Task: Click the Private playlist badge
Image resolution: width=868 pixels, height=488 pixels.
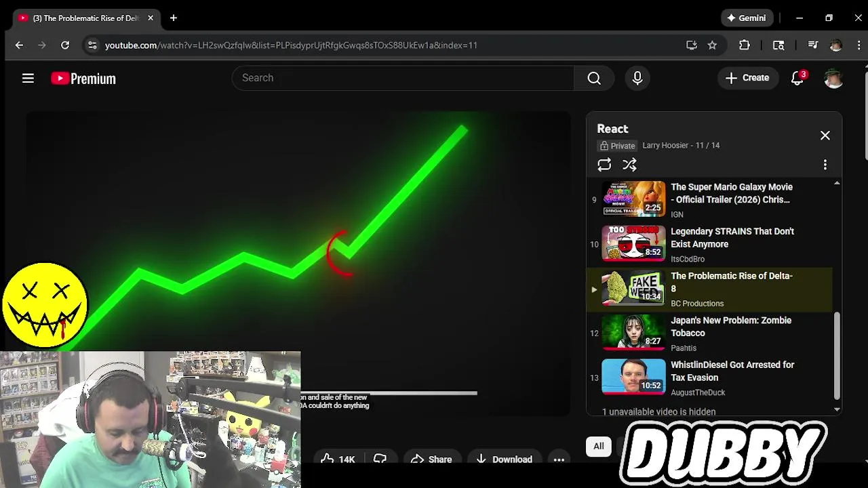Action: tap(617, 146)
